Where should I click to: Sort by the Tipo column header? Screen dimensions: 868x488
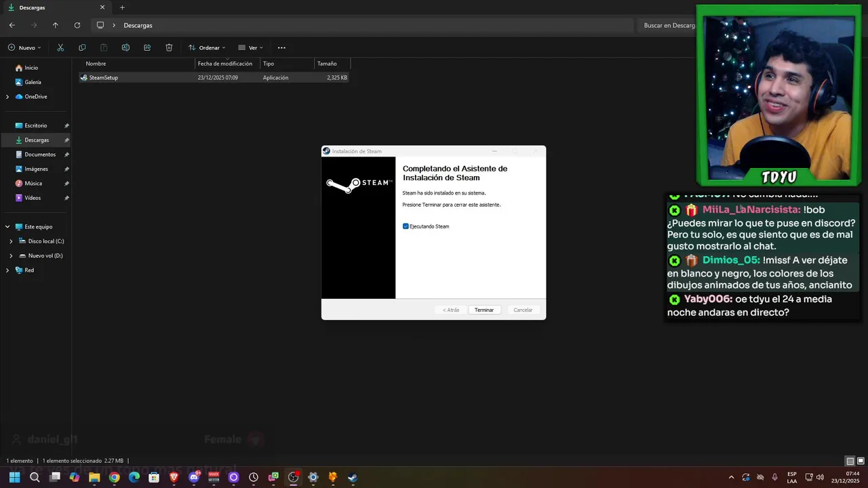coord(288,64)
